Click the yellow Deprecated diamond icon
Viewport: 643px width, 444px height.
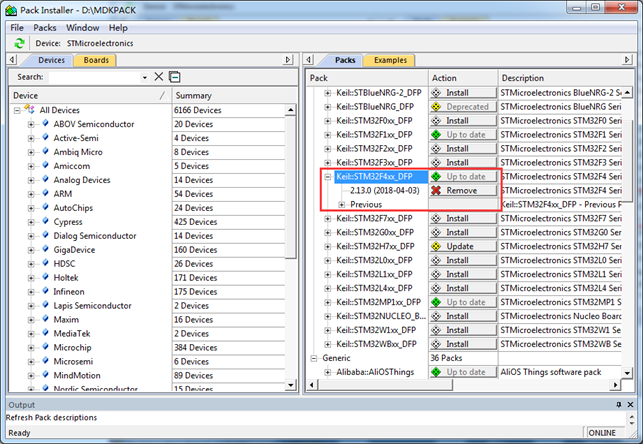pyautogui.click(x=436, y=107)
